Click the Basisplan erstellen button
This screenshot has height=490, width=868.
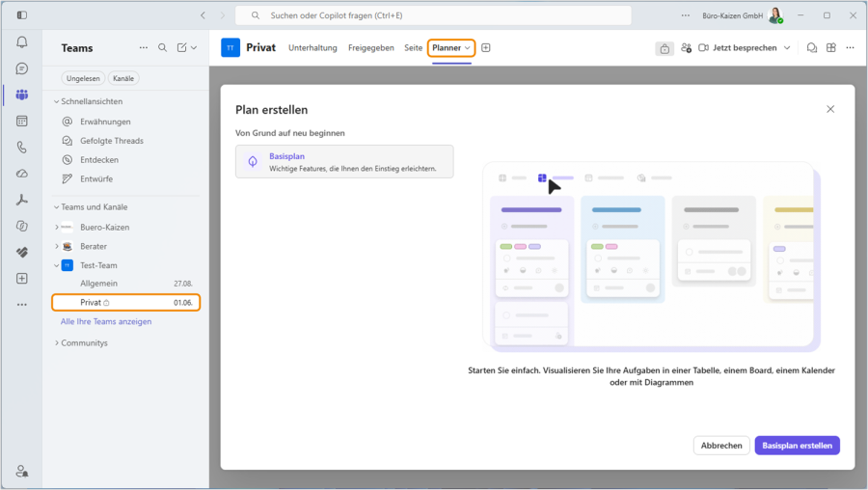pyautogui.click(x=798, y=446)
